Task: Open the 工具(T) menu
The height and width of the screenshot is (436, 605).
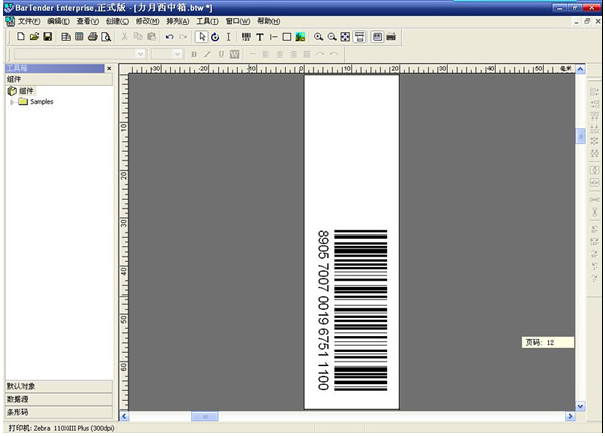Action: pos(207,21)
